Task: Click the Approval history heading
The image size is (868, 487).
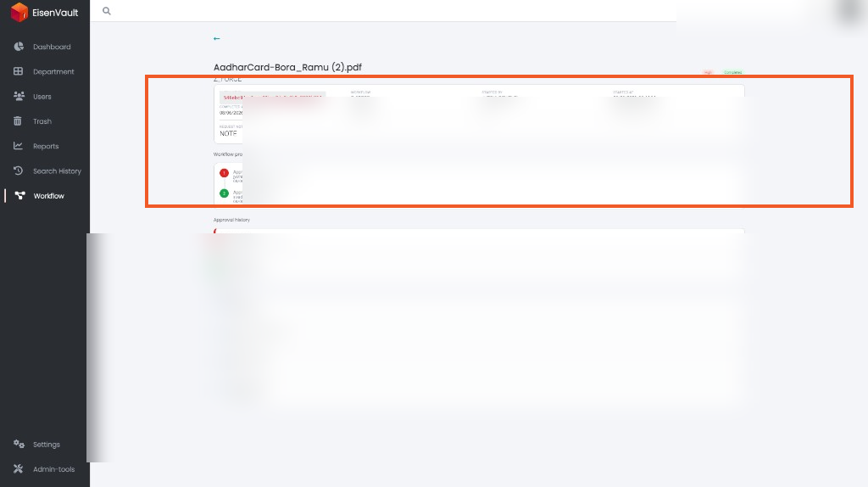Action: [231, 220]
